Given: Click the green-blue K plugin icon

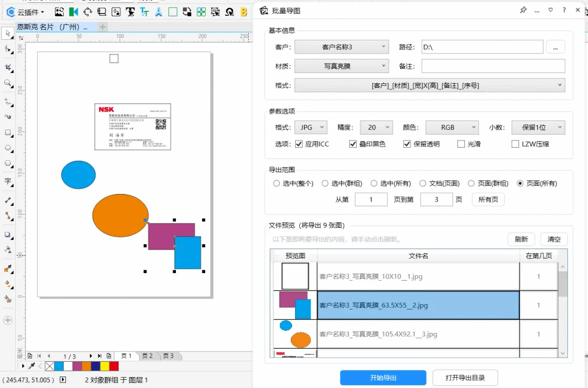Looking at the screenshot, I should point(73,12).
